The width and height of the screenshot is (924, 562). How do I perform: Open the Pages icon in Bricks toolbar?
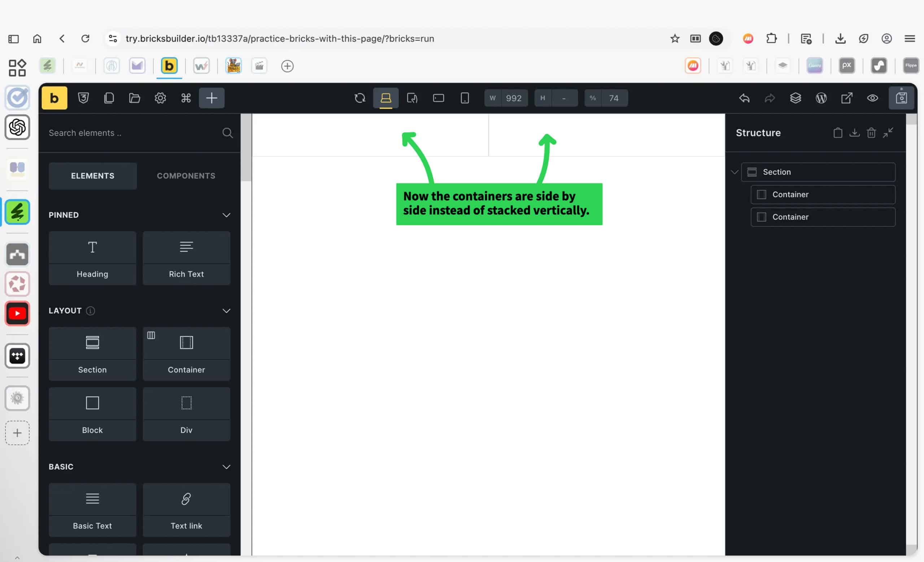[109, 98]
